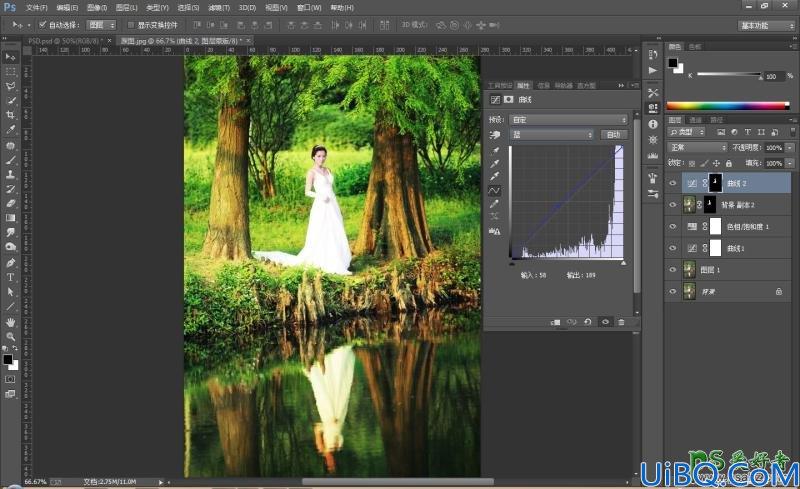Click the on-image adjustment hand tool in Curves
This screenshot has height=489, width=800.
pyautogui.click(x=494, y=134)
